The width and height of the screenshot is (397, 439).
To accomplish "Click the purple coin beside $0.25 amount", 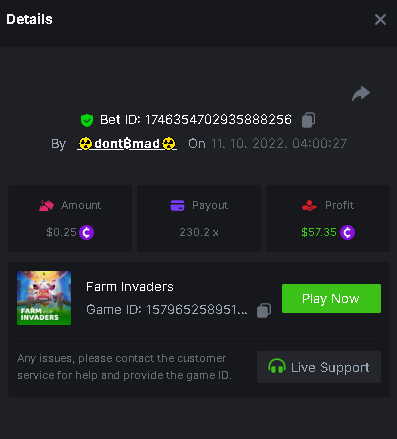I will tap(86, 232).
